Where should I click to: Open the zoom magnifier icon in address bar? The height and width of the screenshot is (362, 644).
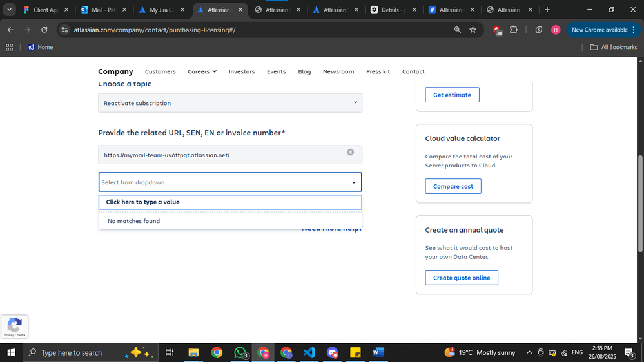click(x=457, y=30)
